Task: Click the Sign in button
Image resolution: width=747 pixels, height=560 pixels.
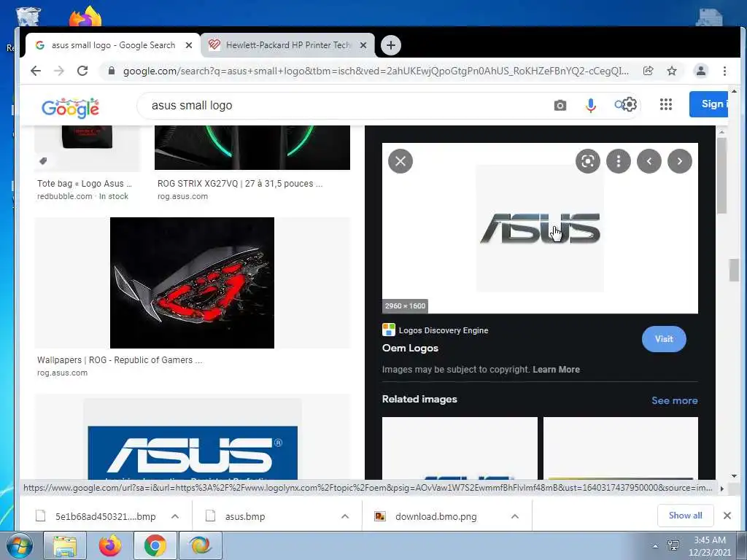Action: pyautogui.click(x=708, y=104)
